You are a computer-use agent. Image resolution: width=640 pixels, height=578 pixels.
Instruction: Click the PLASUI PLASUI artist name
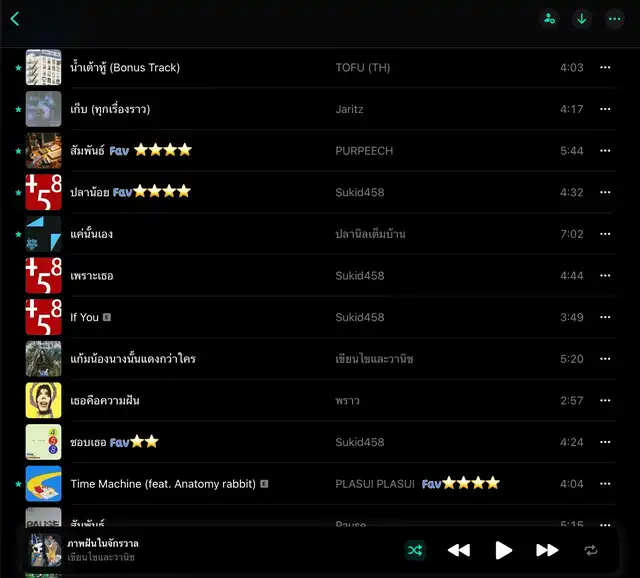pyautogui.click(x=375, y=484)
